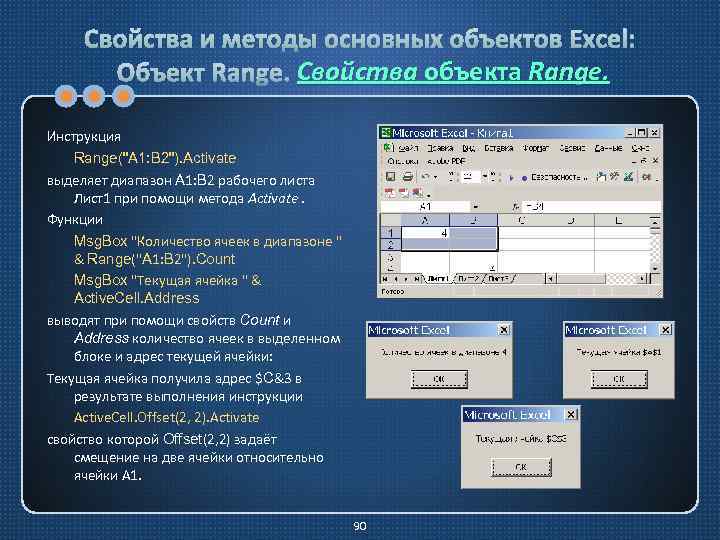Switch to the Лист2 sheet tab
Image resolution: width=720 pixels, height=540 pixels.
coord(468,278)
